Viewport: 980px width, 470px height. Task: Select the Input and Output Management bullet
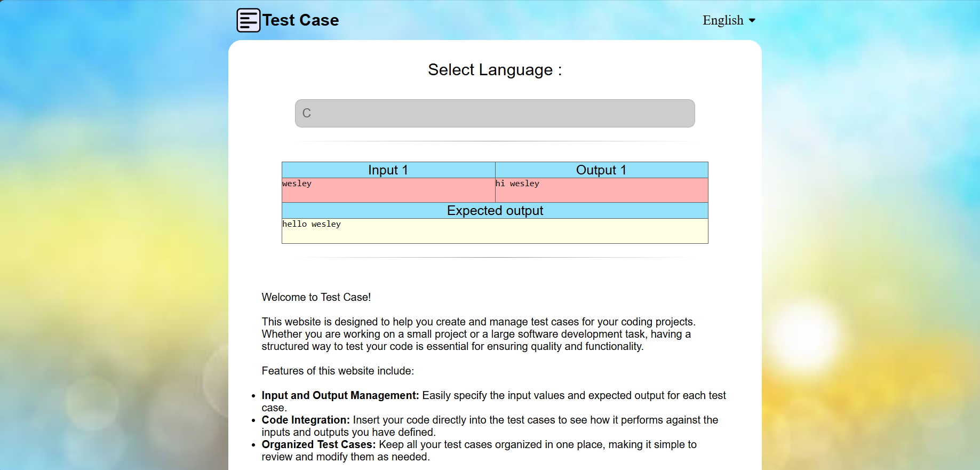pos(340,395)
